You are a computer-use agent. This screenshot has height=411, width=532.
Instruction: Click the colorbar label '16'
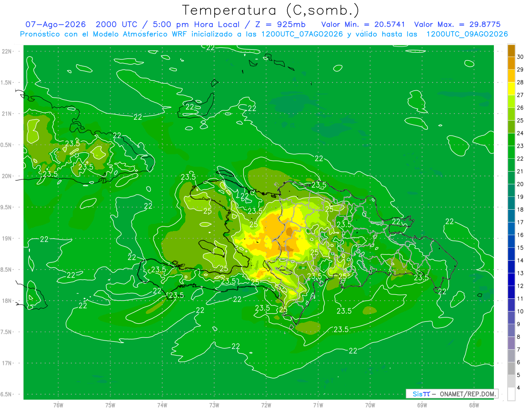click(520, 235)
